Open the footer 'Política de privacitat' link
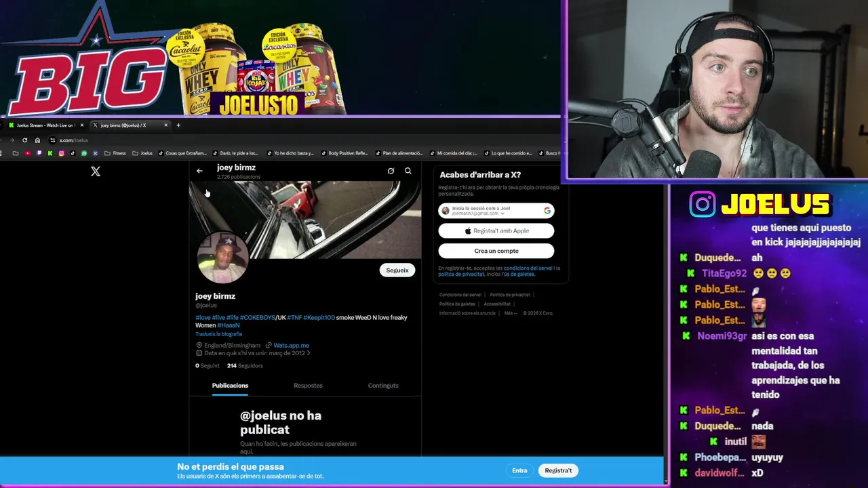Viewport: 868px width, 488px height. (x=510, y=295)
